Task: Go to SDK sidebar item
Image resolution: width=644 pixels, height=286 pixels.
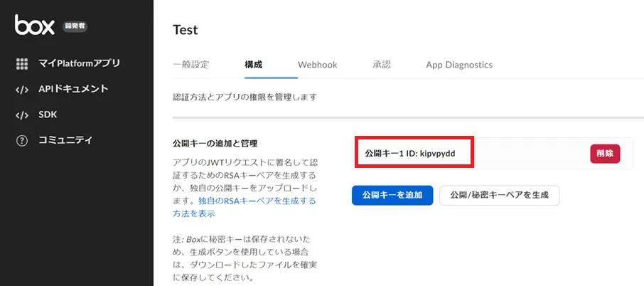Action: coord(48,115)
